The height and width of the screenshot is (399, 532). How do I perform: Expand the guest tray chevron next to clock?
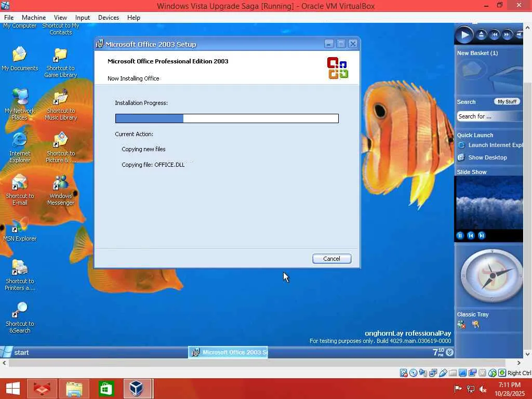point(450,352)
